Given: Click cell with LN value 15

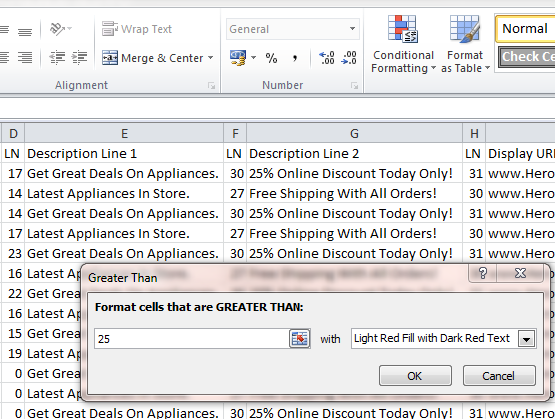Looking at the screenshot, I should (13, 333).
